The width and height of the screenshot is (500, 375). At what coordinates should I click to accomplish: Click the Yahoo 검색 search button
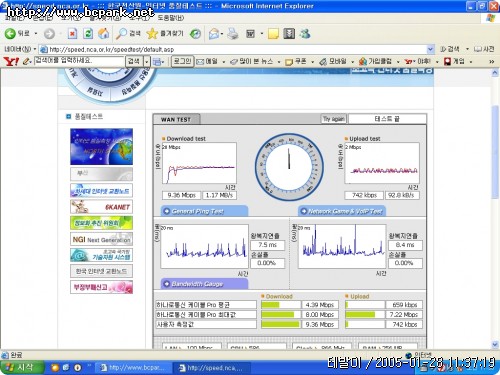click(134, 61)
